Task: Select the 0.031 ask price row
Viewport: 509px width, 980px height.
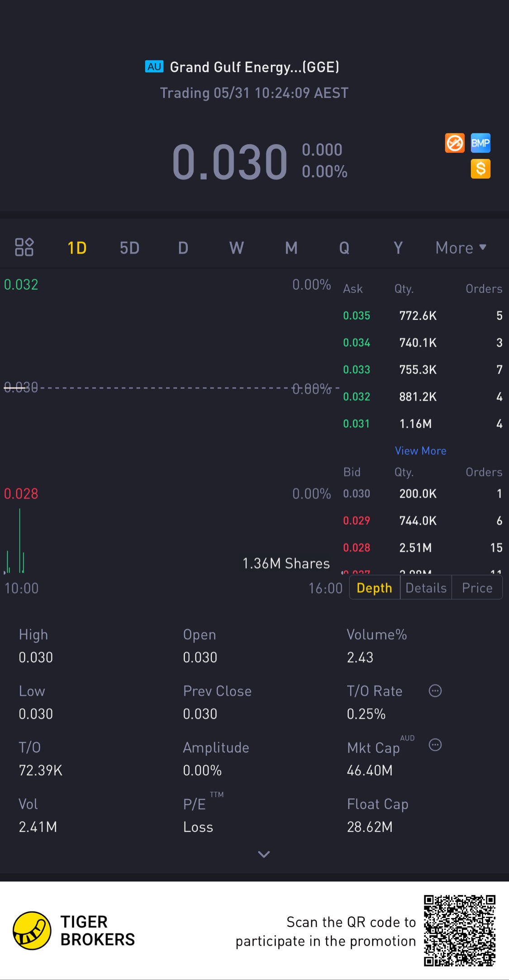Action: [422, 424]
